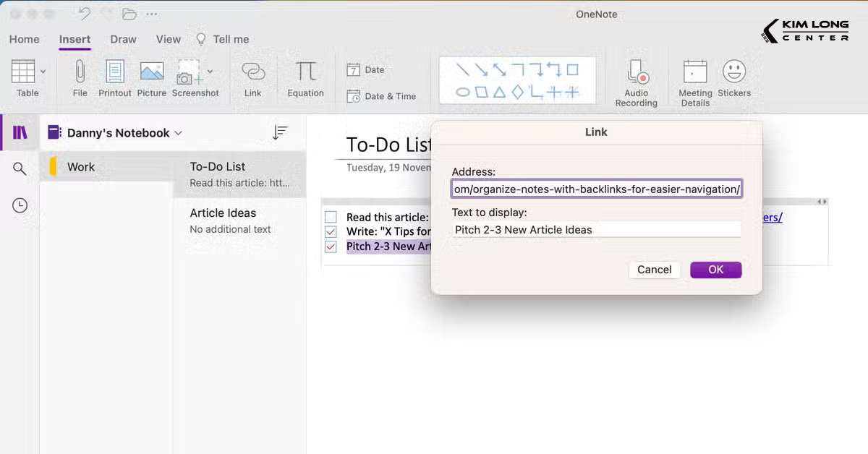The height and width of the screenshot is (454, 868).
Task: Insert an Equation
Action: (x=305, y=78)
